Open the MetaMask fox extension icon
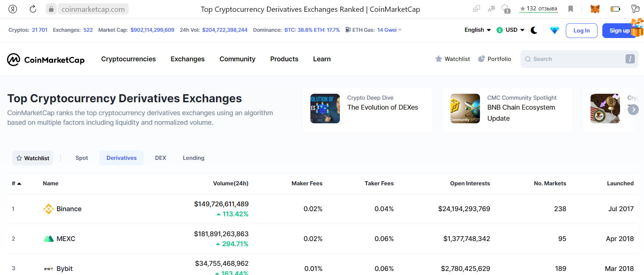Screen dimensions: 644x275 pos(595,9)
